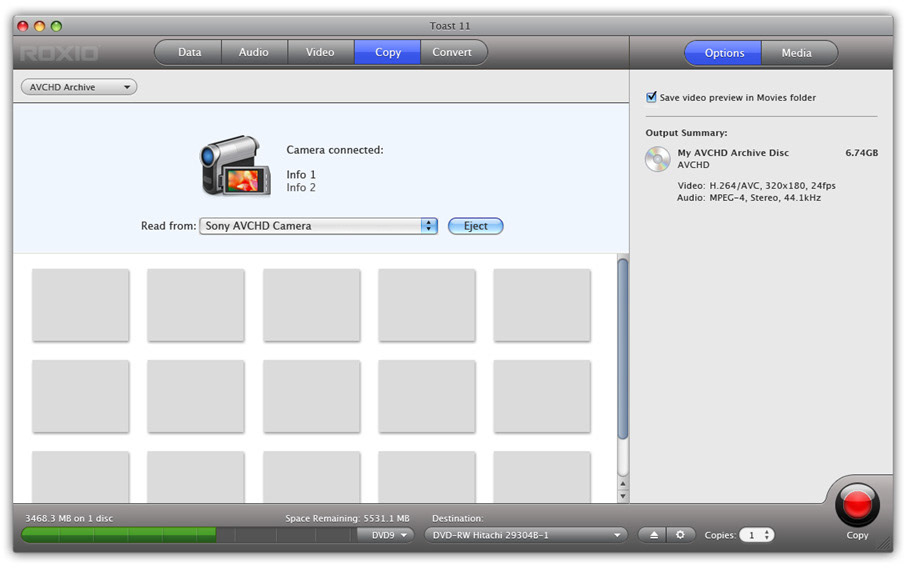914x569 pixels.
Task: Open the Read from Sony AVCHD Camera dropdown
Action: coord(318,226)
